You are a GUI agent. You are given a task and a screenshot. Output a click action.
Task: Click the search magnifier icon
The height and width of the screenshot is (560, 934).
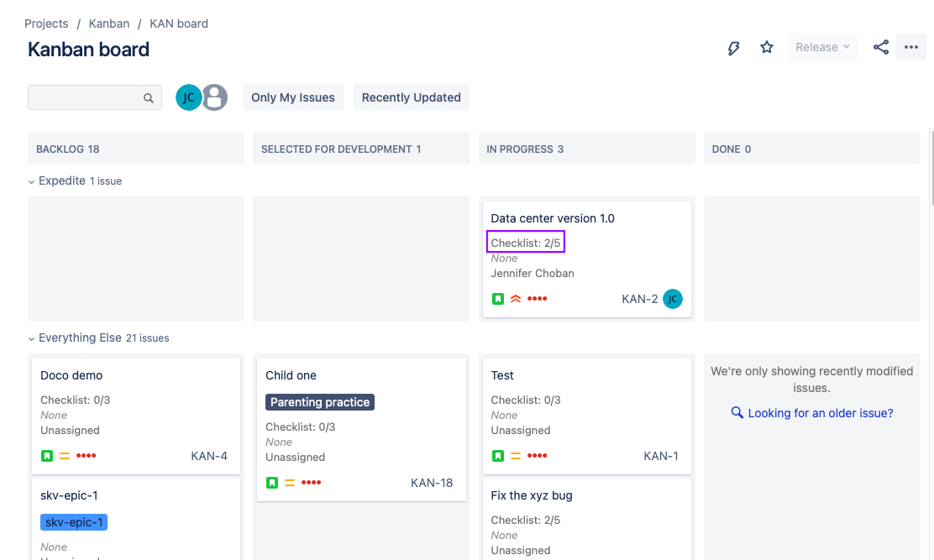coord(149,98)
